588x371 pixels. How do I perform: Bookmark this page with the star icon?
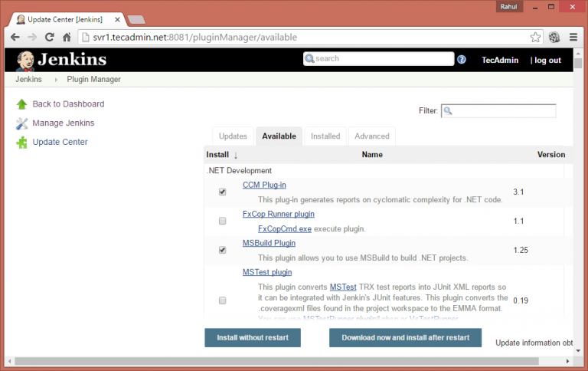[x=535, y=37]
